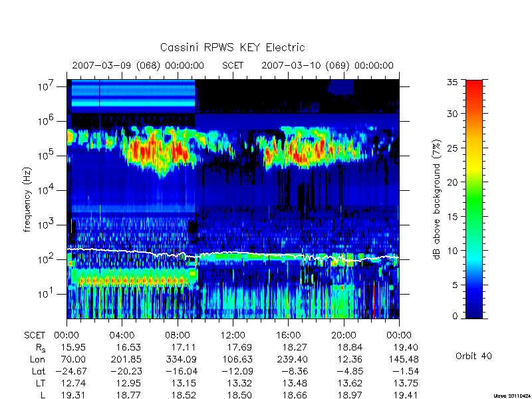Click the Rs row label
532x399 pixels.
click(41, 348)
